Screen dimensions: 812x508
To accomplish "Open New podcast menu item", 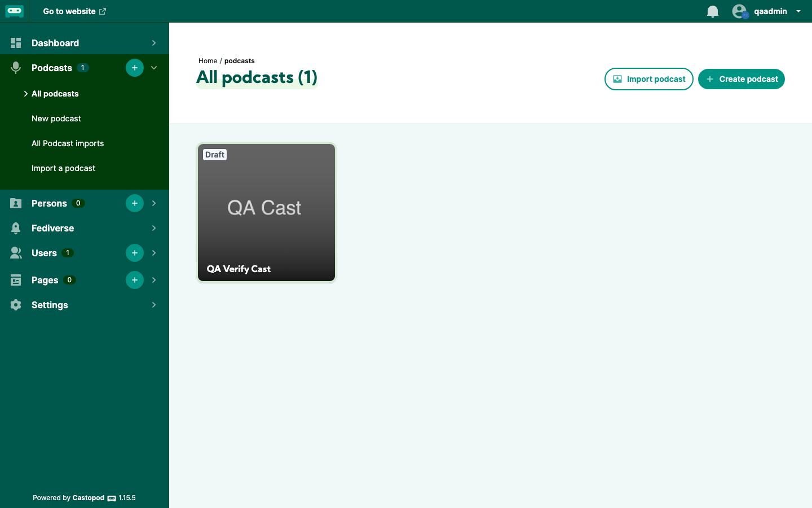I will [56, 119].
